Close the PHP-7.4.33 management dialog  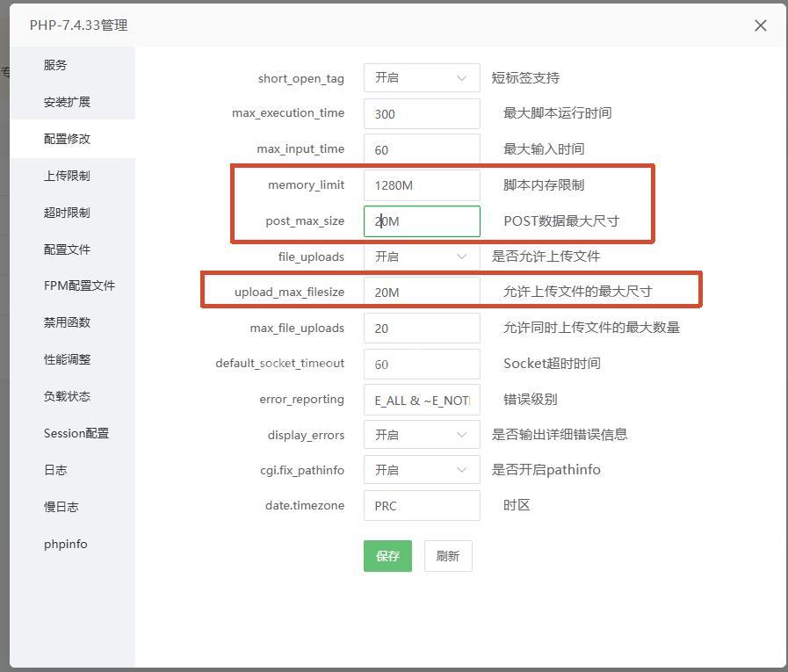[760, 25]
